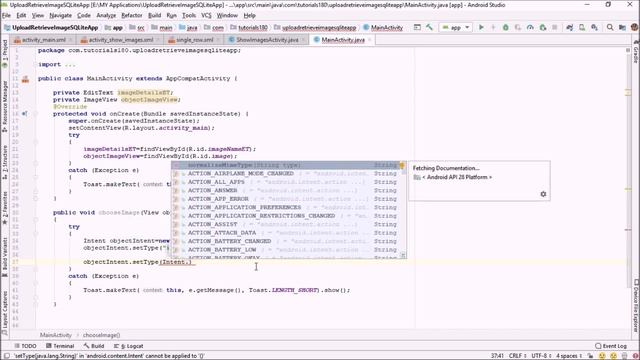This screenshot has height=360, width=640.
Task: Collapse the chooseImage method fold marker
Action: 36,219
